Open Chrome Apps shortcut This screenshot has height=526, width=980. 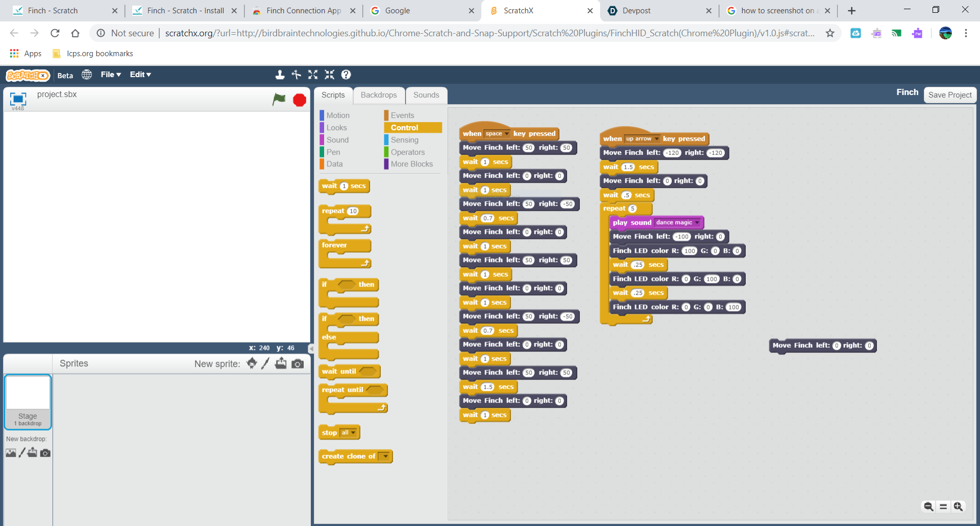coord(26,54)
